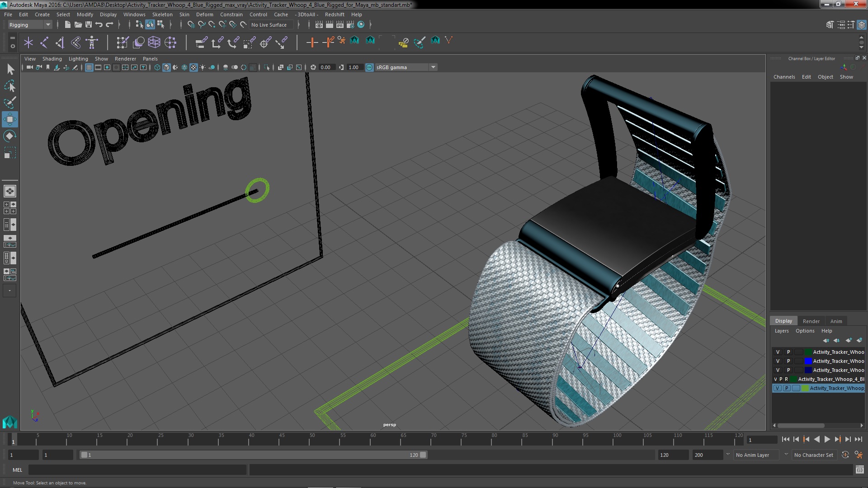The image size is (868, 488).
Task: Click the Create Locator shelf icon
Action: [28, 42]
